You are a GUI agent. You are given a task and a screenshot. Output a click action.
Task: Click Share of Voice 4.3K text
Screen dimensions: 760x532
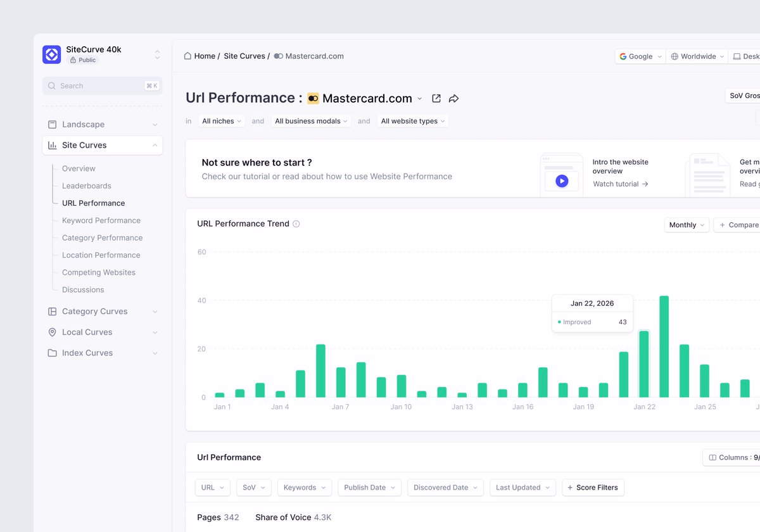click(293, 517)
